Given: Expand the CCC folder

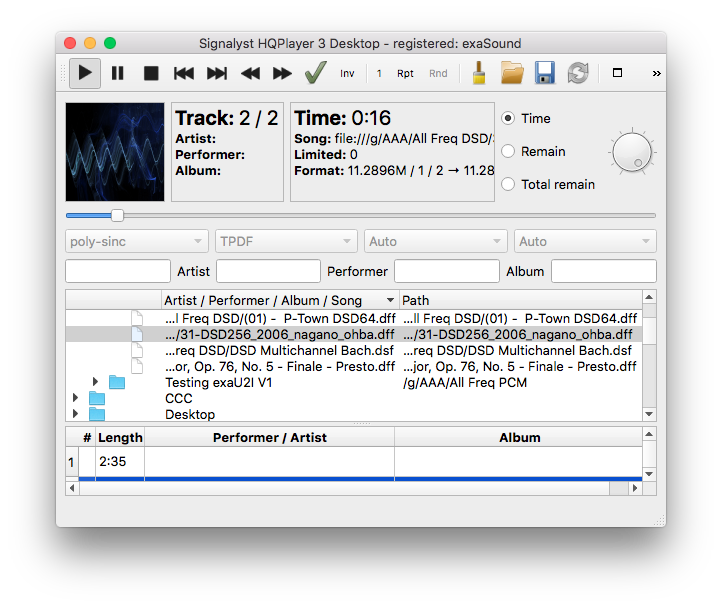Looking at the screenshot, I should [76, 397].
